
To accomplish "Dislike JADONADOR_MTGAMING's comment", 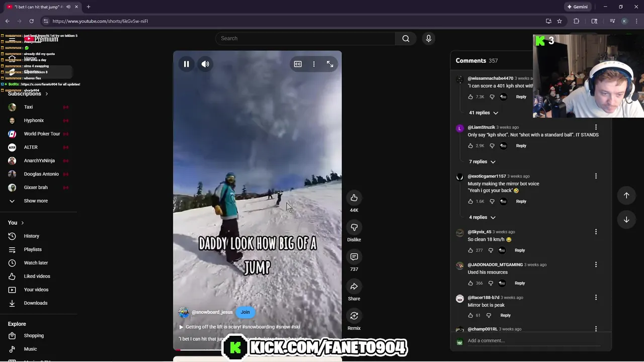I will (x=491, y=283).
